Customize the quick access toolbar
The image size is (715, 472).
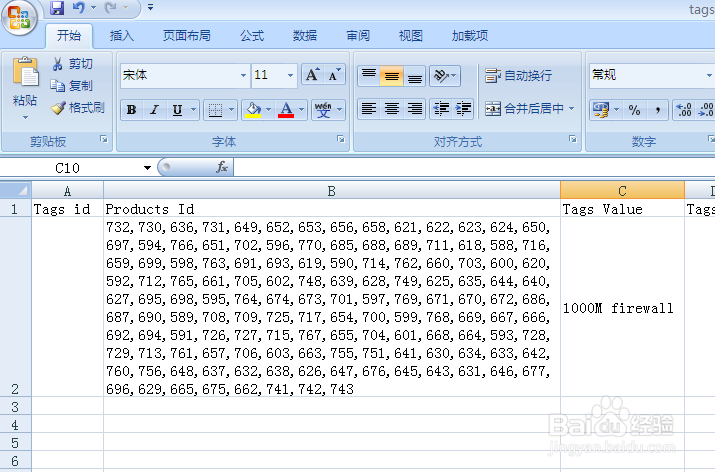(x=150, y=7)
